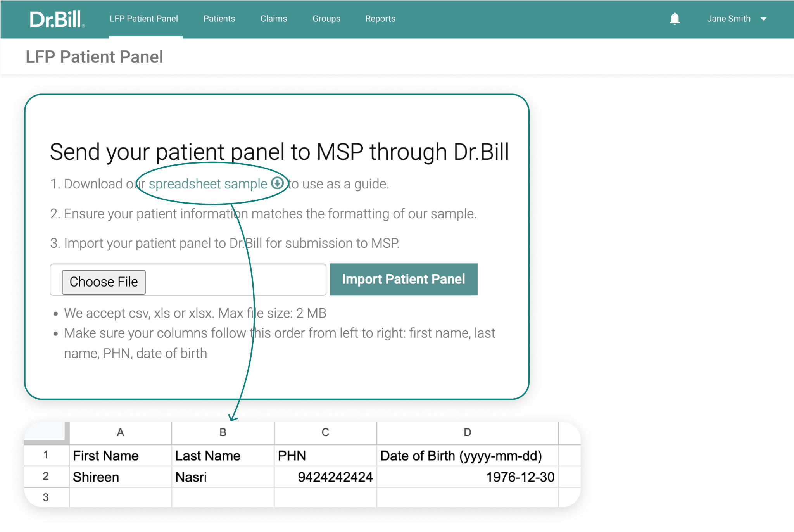Viewport: 794px width, 532px height.
Task: Open the Patients tab
Action: pyautogui.click(x=219, y=19)
